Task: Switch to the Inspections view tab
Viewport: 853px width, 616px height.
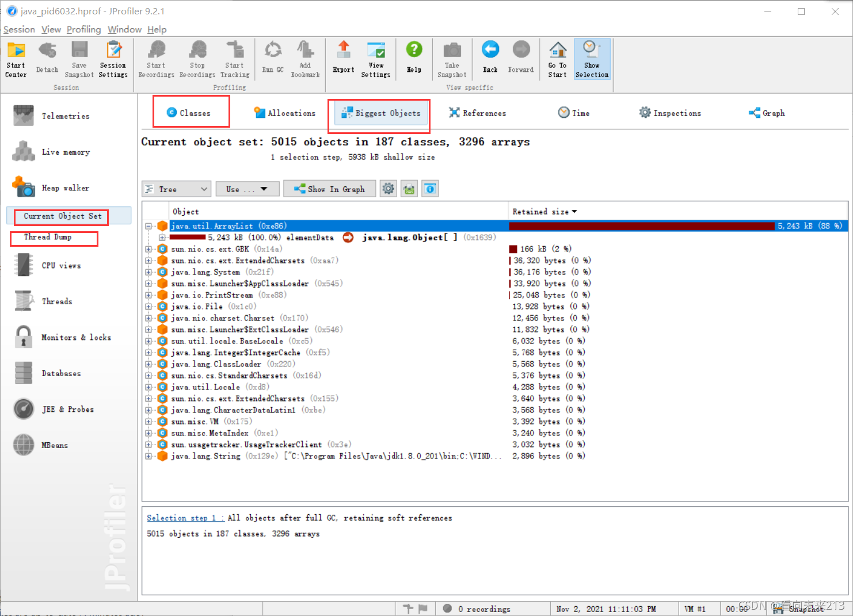Action: pos(671,113)
